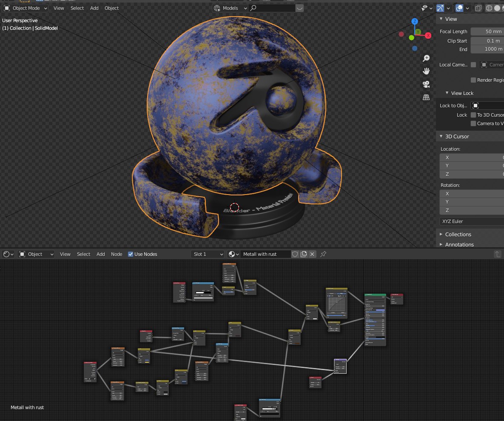
Task: Open the XYZ Euler rotation mode dropdown
Action: pyautogui.click(x=472, y=221)
